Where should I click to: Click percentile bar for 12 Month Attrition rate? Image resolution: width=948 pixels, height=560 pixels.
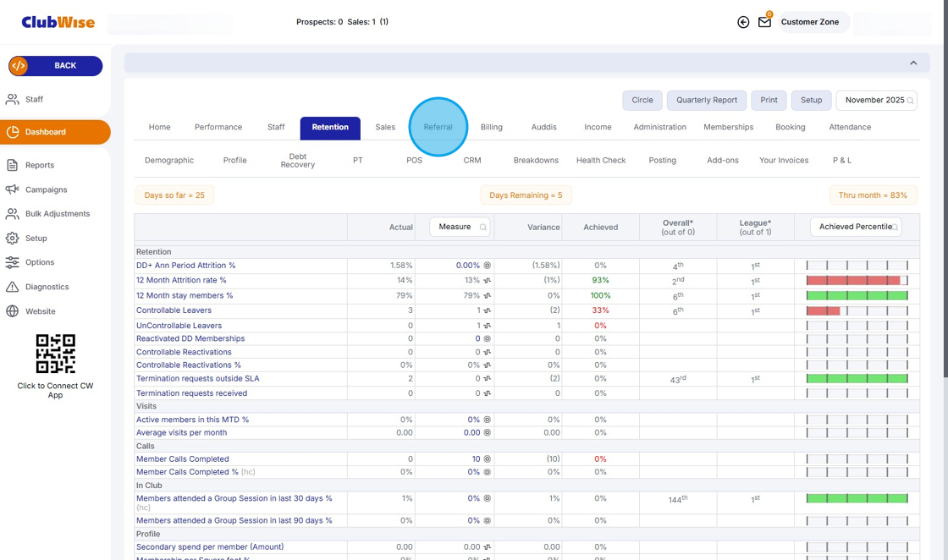pos(857,280)
